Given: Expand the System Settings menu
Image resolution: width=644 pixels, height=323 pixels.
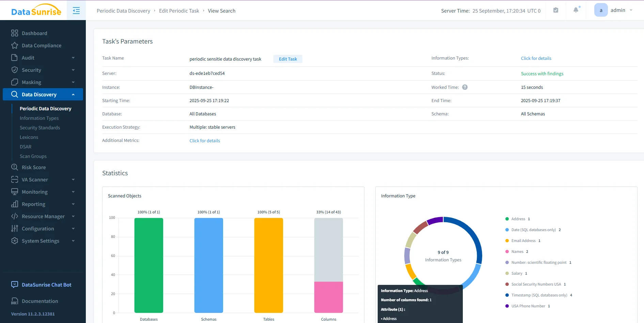Looking at the screenshot, I should [40, 241].
